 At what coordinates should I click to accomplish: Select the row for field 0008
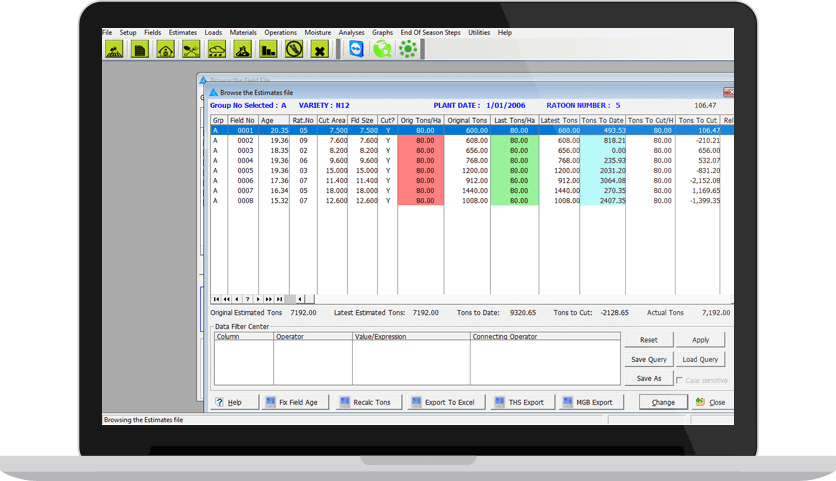(472, 201)
